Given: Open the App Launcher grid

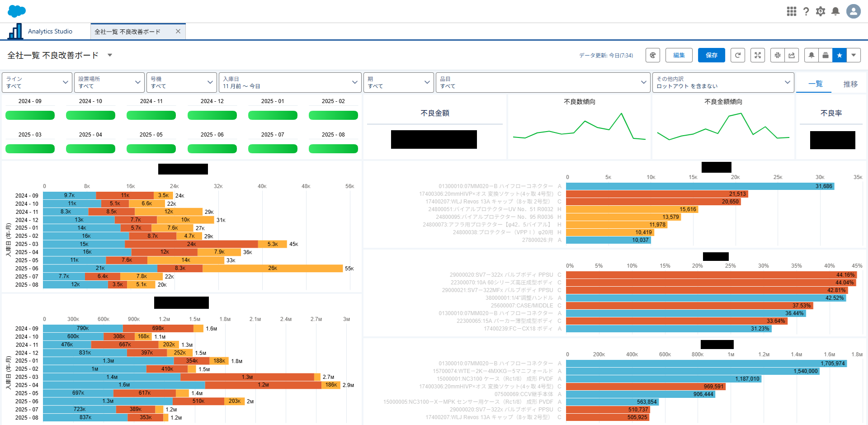Looking at the screenshot, I should [x=791, y=11].
